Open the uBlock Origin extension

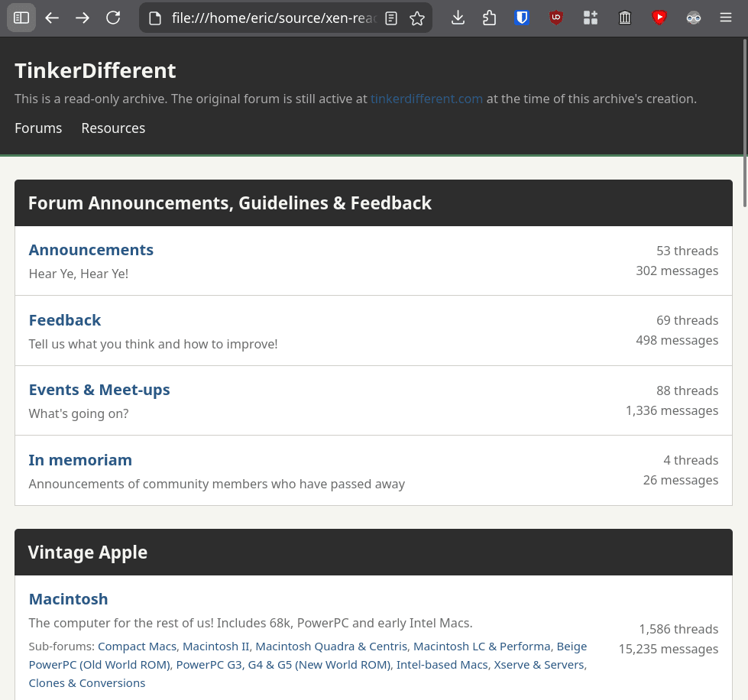tap(556, 18)
